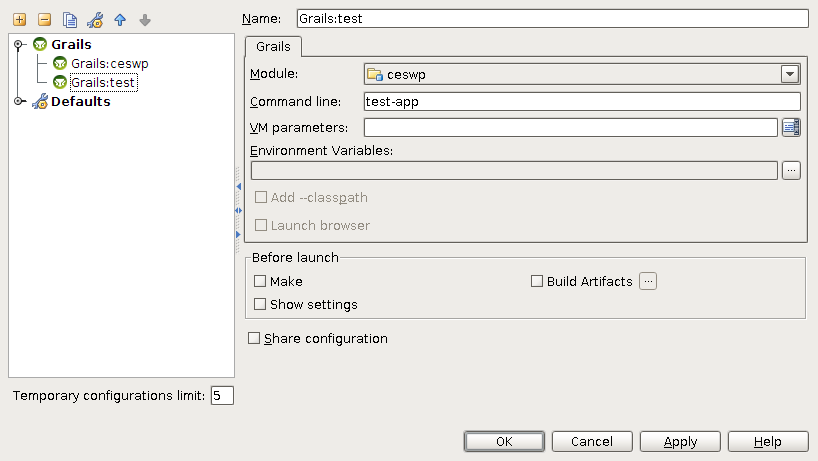Toggle the Share configuration checkbox
Screen dimensions: 818x461
pos(254,338)
